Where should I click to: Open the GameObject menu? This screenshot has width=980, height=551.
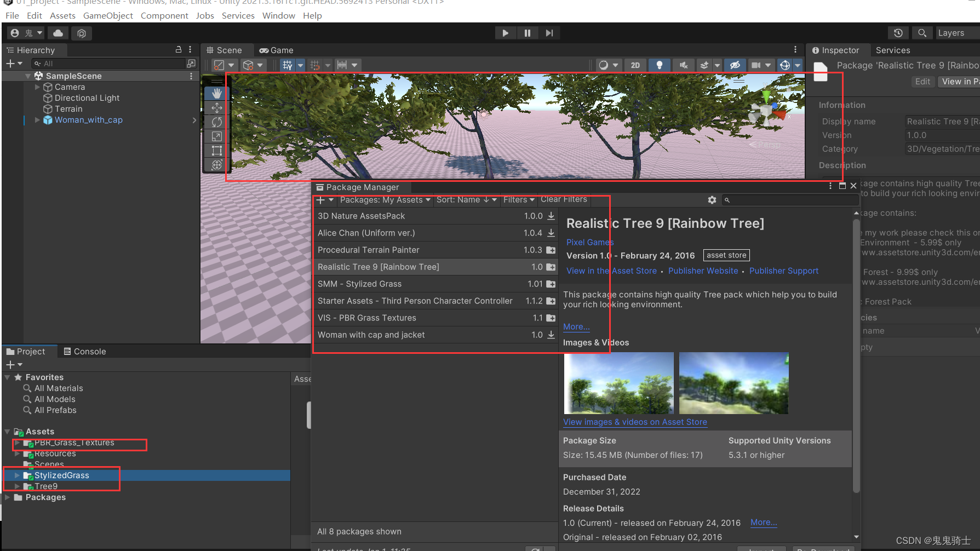(108, 15)
